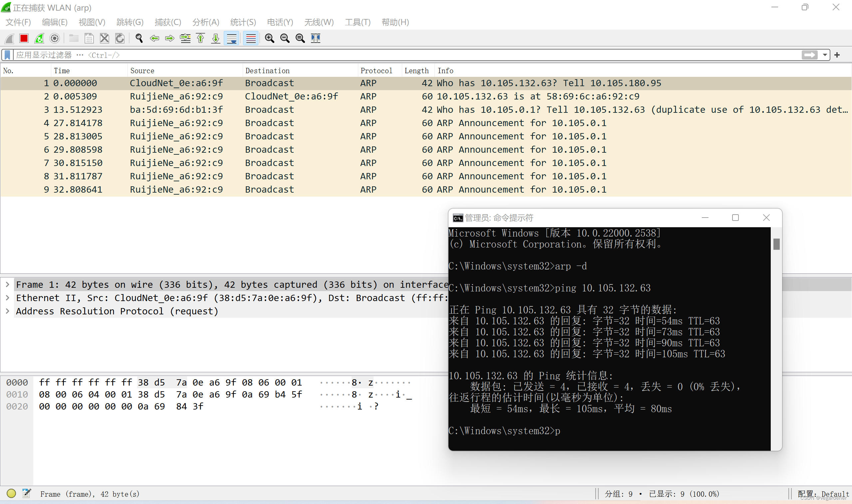
Task: Click the apply filter arrow button
Action: point(810,55)
